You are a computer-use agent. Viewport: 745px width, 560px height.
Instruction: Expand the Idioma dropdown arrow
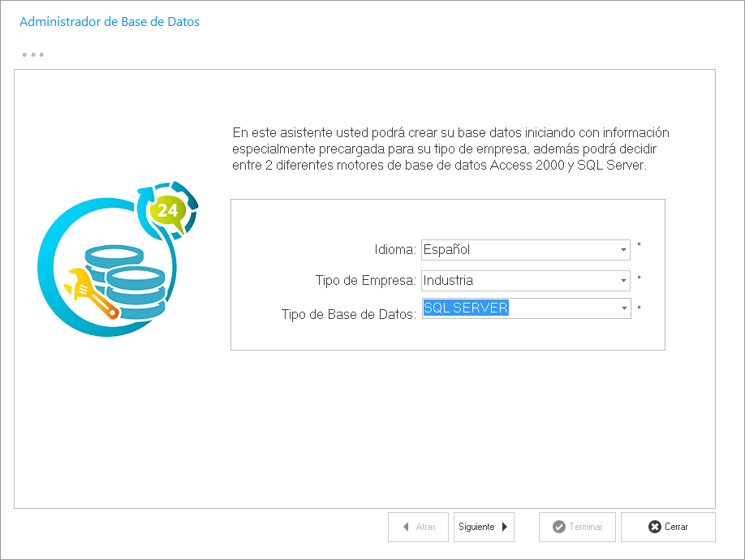[x=622, y=250]
